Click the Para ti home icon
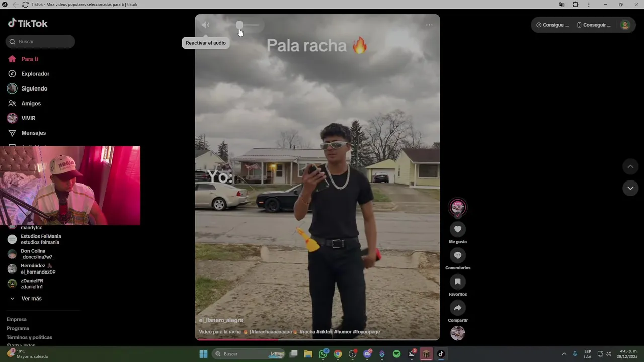 click(x=12, y=59)
